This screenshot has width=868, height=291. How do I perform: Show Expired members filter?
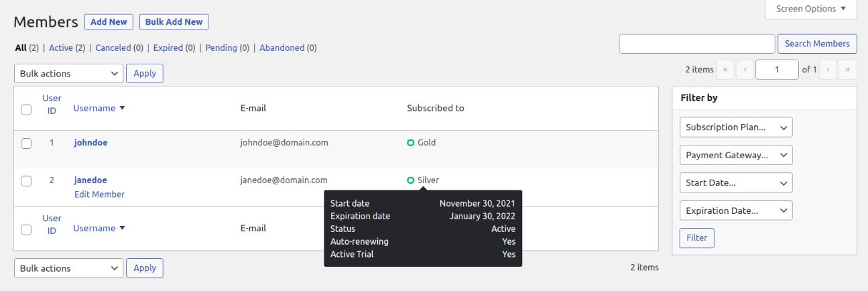(x=168, y=48)
